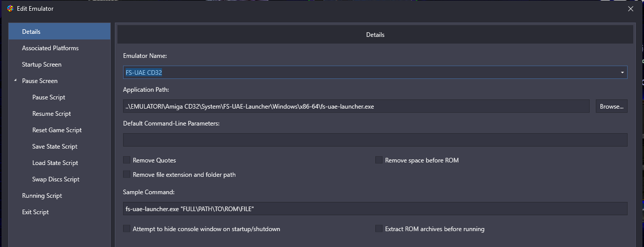
Task: Collapse the Pause Screen tree arrow
Action: (15, 80)
